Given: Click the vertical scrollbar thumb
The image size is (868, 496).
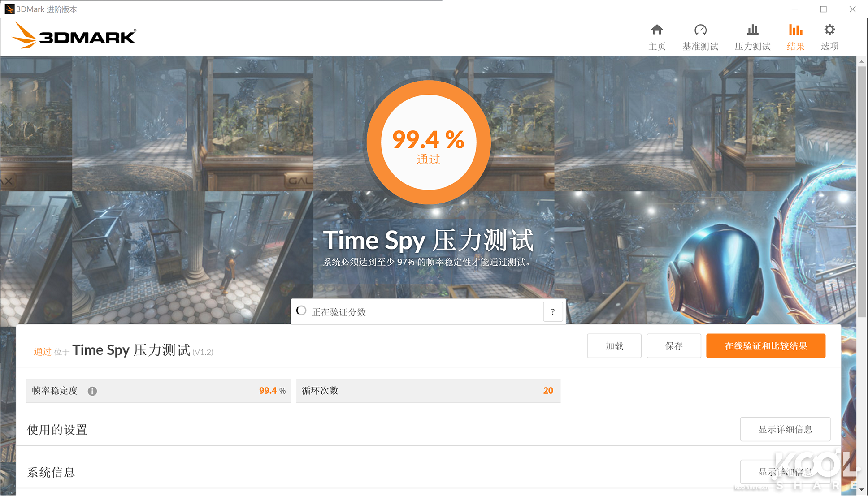Looking at the screenshot, I should [862, 192].
